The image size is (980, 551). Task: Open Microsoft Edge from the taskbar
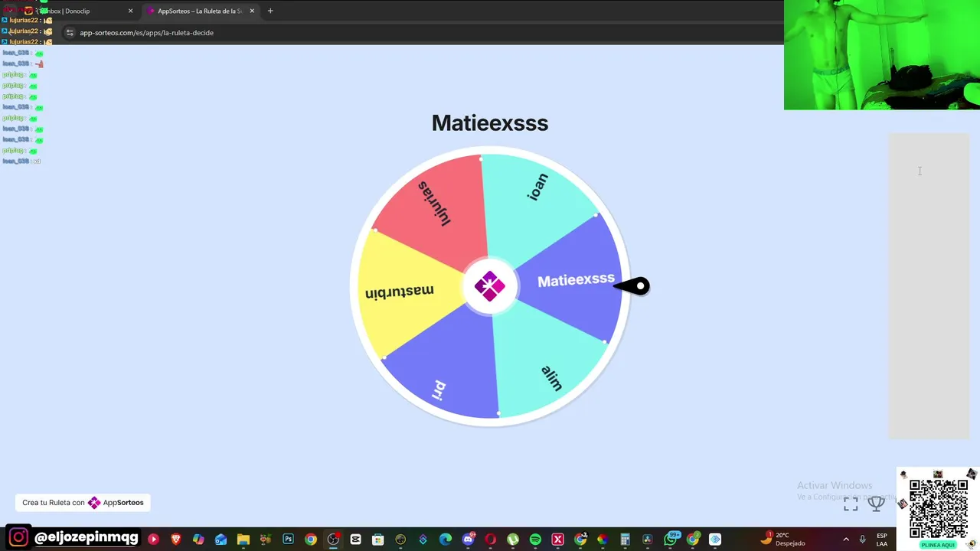click(446, 540)
